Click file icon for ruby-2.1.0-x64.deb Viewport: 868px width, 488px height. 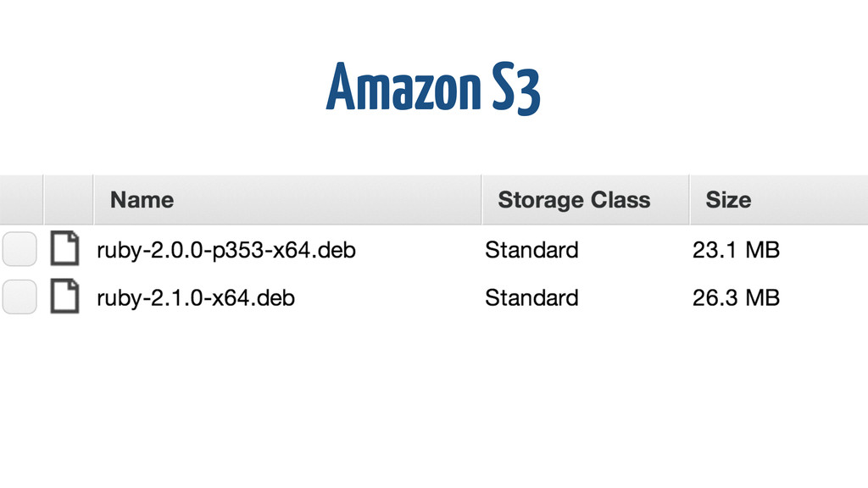click(64, 297)
